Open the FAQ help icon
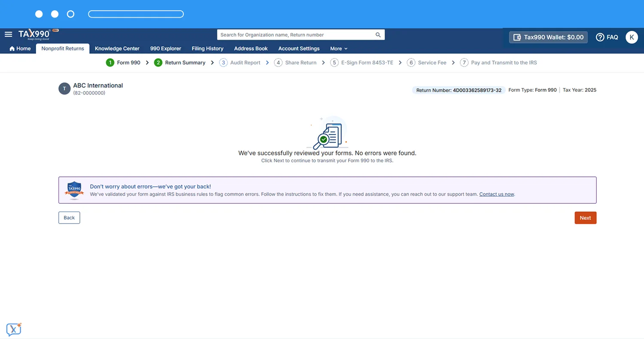 click(600, 37)
